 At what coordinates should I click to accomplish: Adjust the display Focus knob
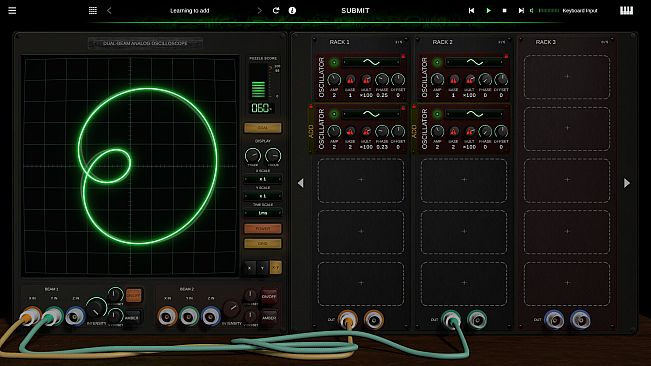[x=273, y=156]
